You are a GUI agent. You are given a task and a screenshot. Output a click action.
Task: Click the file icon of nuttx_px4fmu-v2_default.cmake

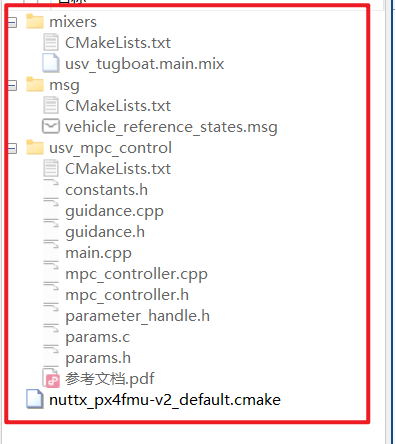pyautogui.click(x=35, y=399)
